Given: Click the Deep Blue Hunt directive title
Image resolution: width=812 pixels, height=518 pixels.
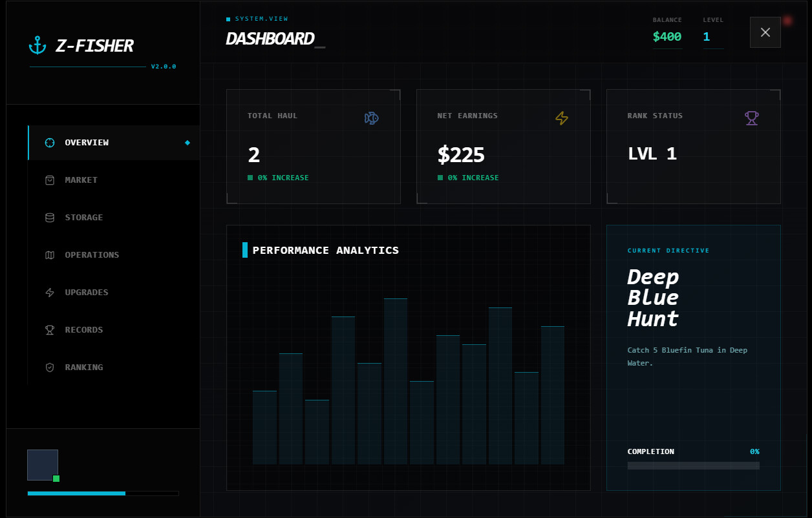Looking at the screenshot, I should pos(653,298).
